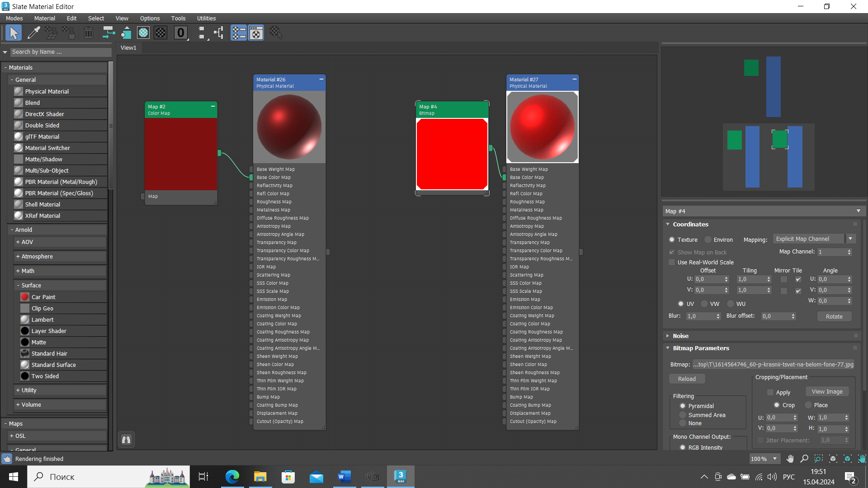This screenshot has height=488, width=868.
Task: Click the Delete Selected trash icon
Action: [89, 33]
